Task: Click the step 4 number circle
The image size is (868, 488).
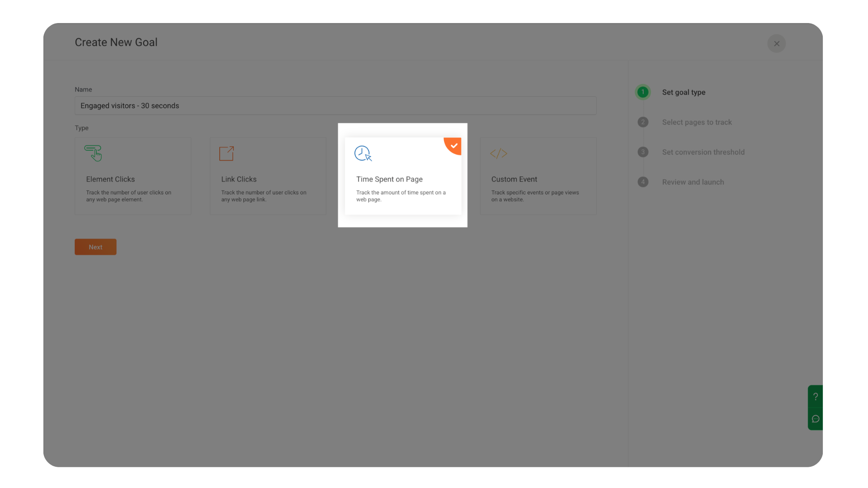Action: [x=643, y=182]
